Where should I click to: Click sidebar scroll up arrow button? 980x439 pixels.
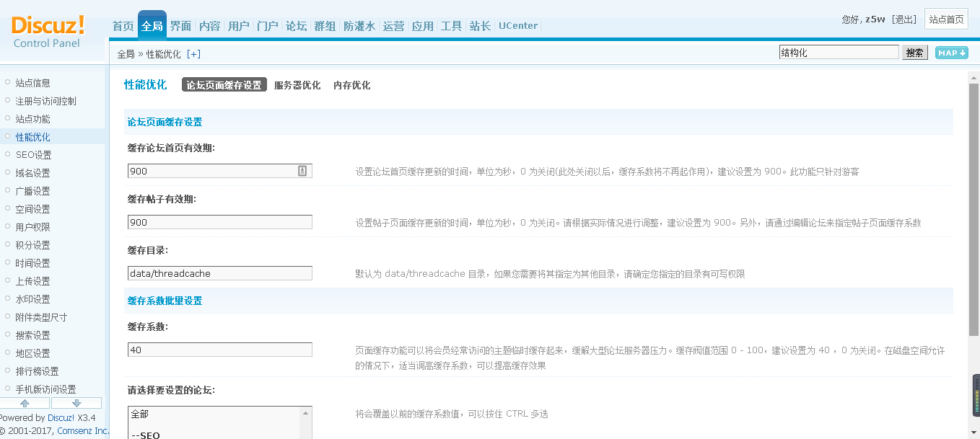click(x=25, y=403)
